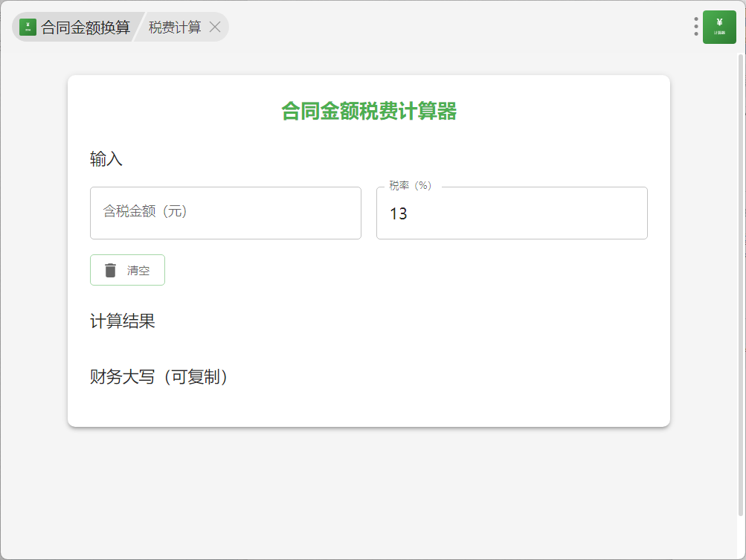
Task: Click the 计算结果 section heading
Action: (x=123, y=321)
